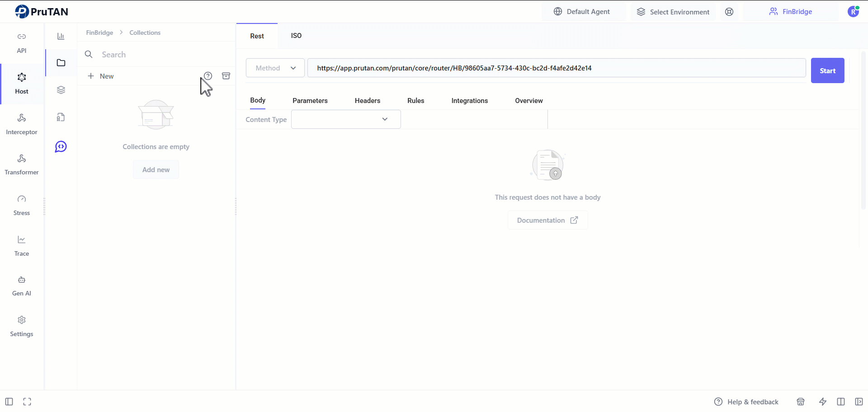868x412 pixels.
Task: Select the Host tool in the sidebar
Action: pyautogui.click(x=21, y=84)
